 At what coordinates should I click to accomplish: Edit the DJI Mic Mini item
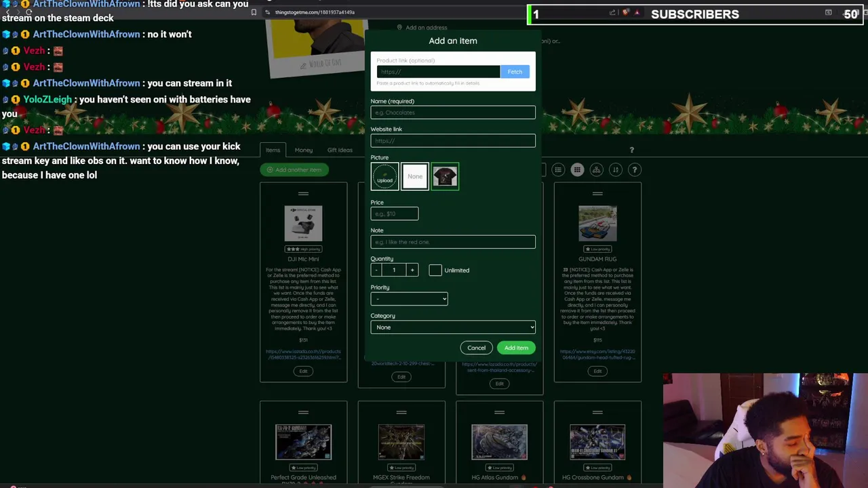[303, 371]
